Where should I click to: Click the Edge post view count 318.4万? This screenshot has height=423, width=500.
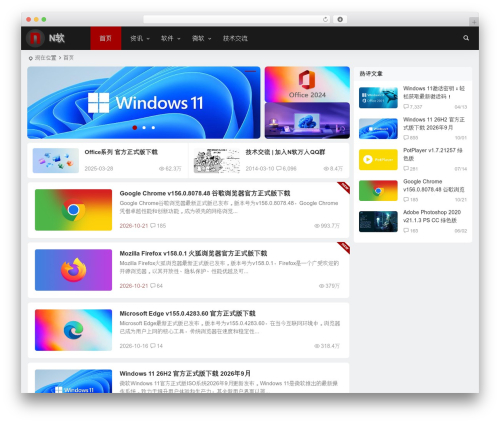click(x=327, y=346)
